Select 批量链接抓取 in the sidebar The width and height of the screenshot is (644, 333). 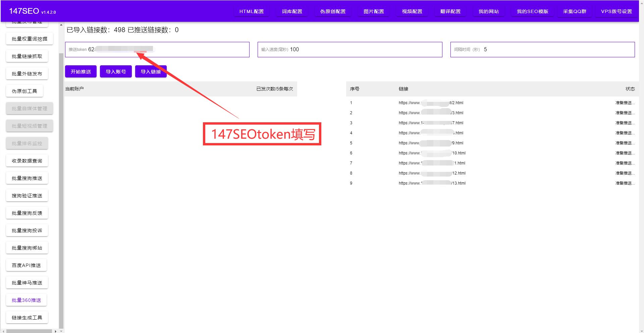27,56
